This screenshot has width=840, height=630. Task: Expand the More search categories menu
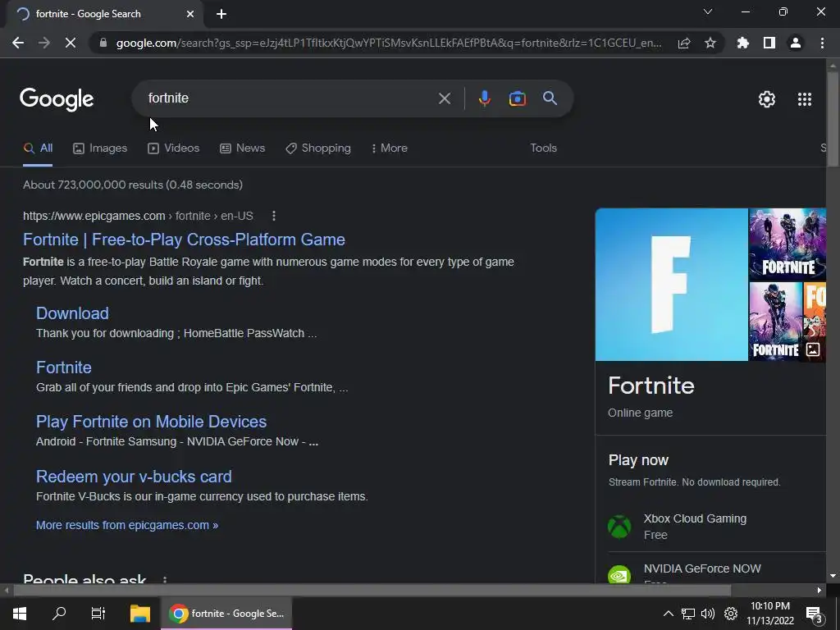(x=390, y=148)
